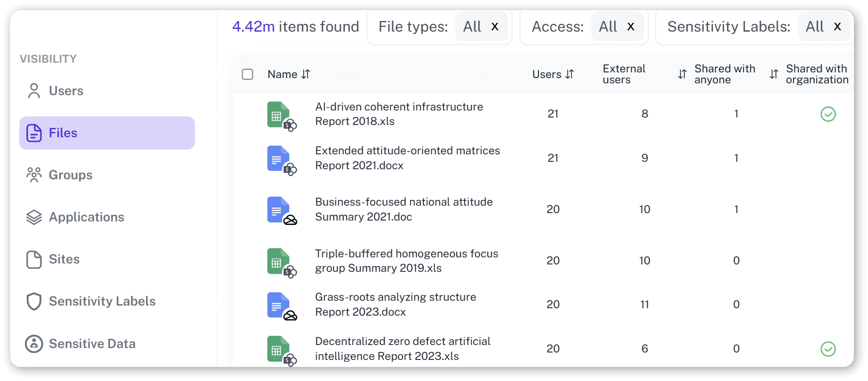Click green checkmark on Decentralized zero defect row

[x=828, y=349]
